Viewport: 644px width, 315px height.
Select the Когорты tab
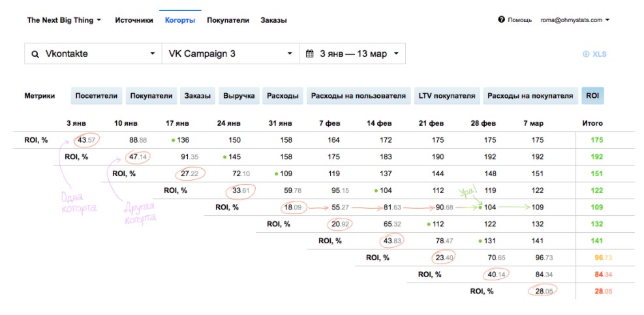point(180,20)
